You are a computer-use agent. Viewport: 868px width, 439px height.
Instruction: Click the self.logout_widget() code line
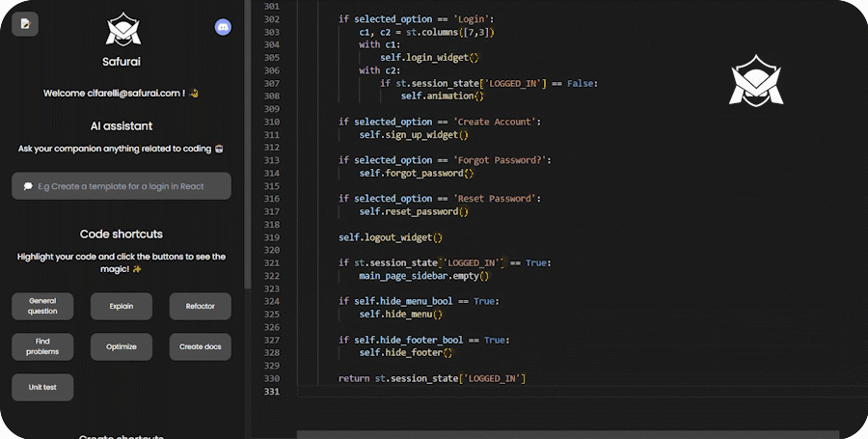pyautogui.click(x=390, y=237)
